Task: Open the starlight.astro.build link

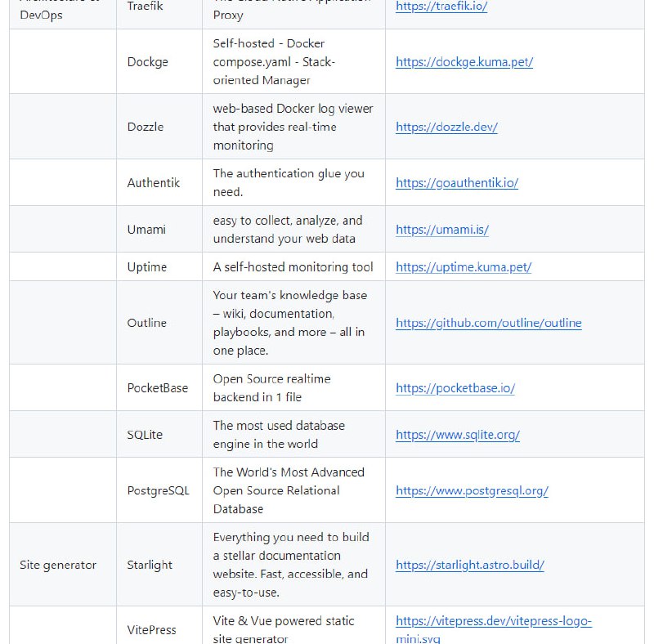Action: point(469,565)
